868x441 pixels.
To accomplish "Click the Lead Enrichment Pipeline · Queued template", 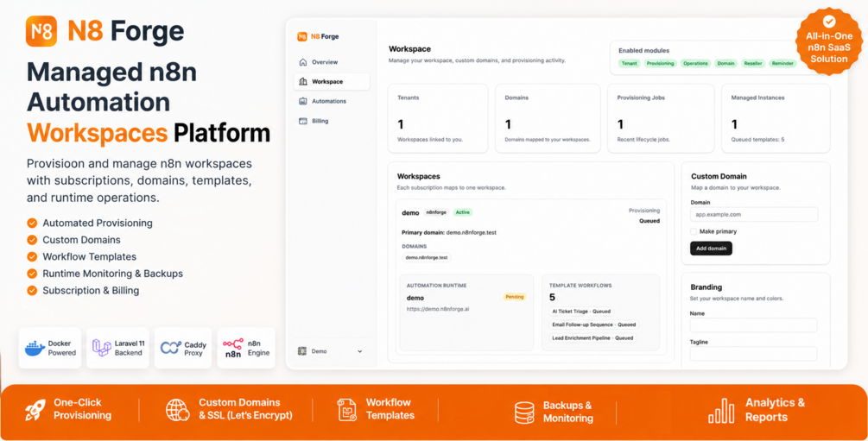I will 592,338.
